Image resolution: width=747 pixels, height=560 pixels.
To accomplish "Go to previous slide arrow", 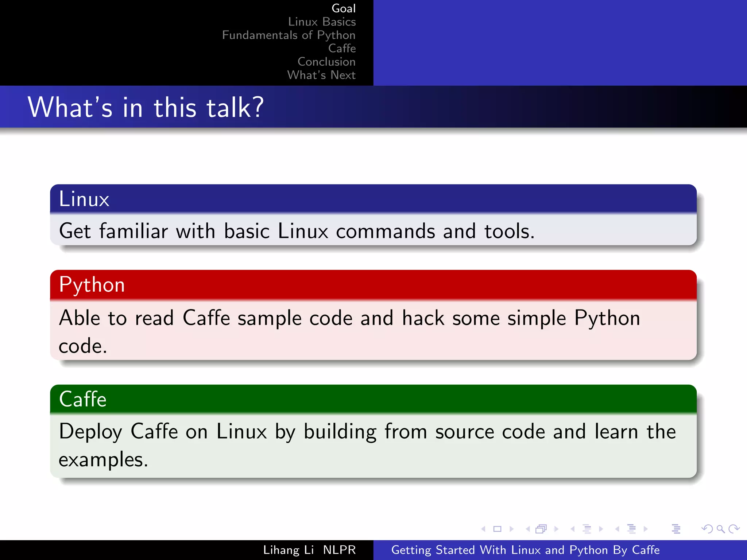I will coord(483,529).
